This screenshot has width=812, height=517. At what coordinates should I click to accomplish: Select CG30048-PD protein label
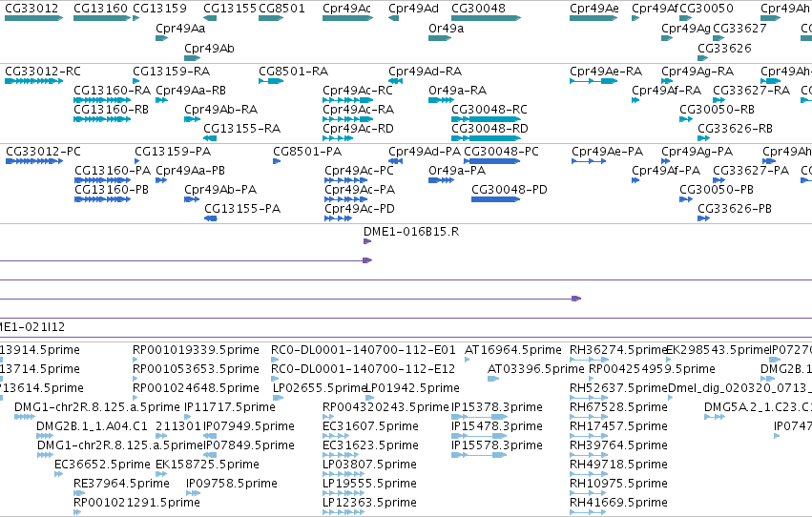tap(510, 190)
